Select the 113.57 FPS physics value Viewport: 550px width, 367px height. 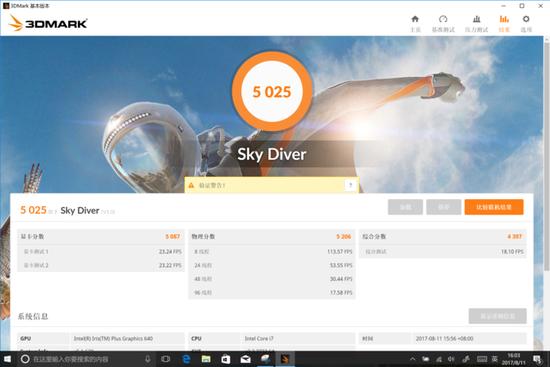[x=340, y=252]
